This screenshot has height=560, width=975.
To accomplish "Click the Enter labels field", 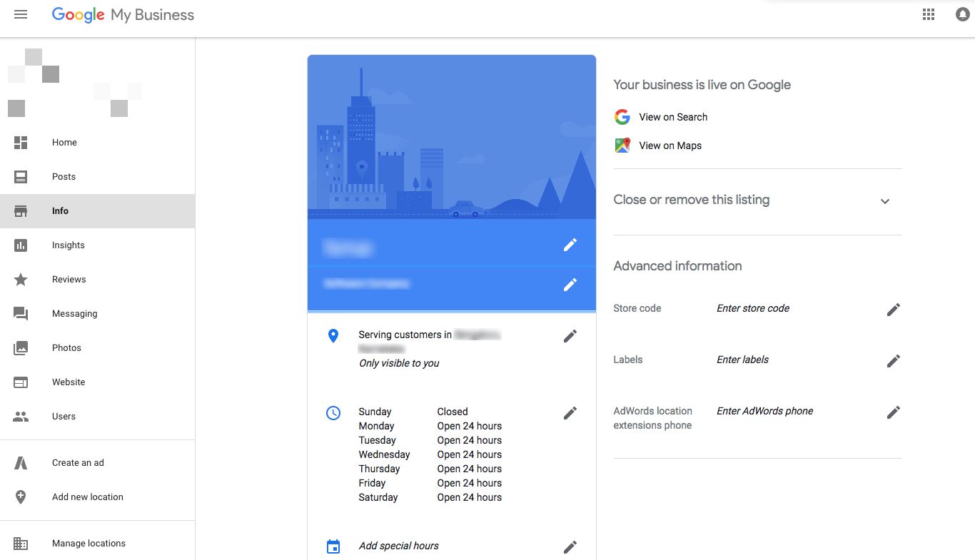I will [x=742, y=360].
